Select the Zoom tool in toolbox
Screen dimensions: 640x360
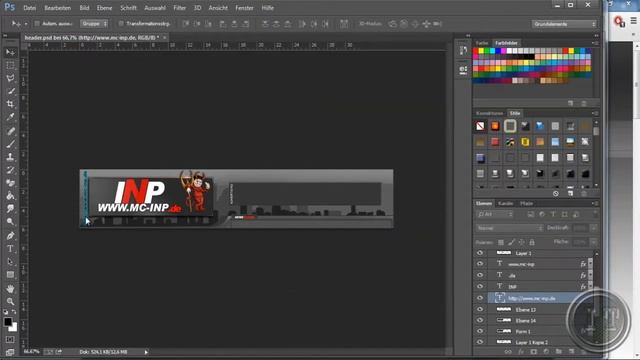(x=11, y=302)
